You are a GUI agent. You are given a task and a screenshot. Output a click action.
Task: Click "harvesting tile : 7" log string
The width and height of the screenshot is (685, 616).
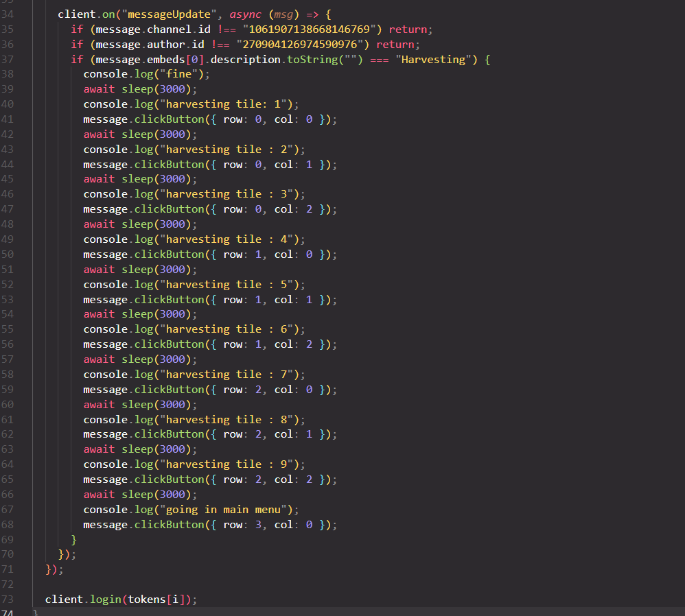(227, 375)
